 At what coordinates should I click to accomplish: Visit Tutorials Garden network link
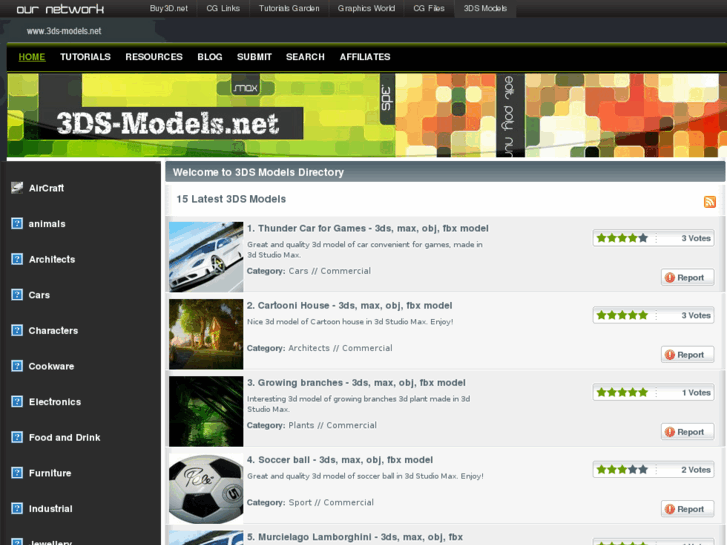pos(289,8)
